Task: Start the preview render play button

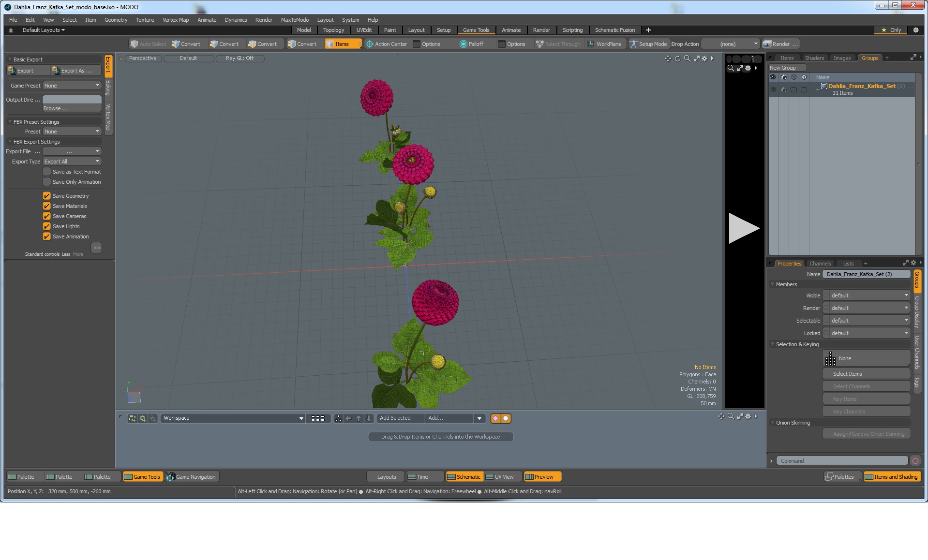Action: (744, 228)
